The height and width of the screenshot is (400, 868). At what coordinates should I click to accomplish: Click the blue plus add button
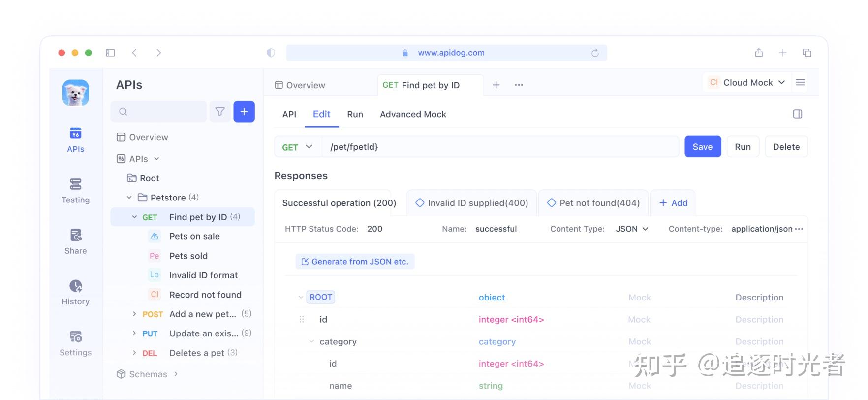[244, 112]
